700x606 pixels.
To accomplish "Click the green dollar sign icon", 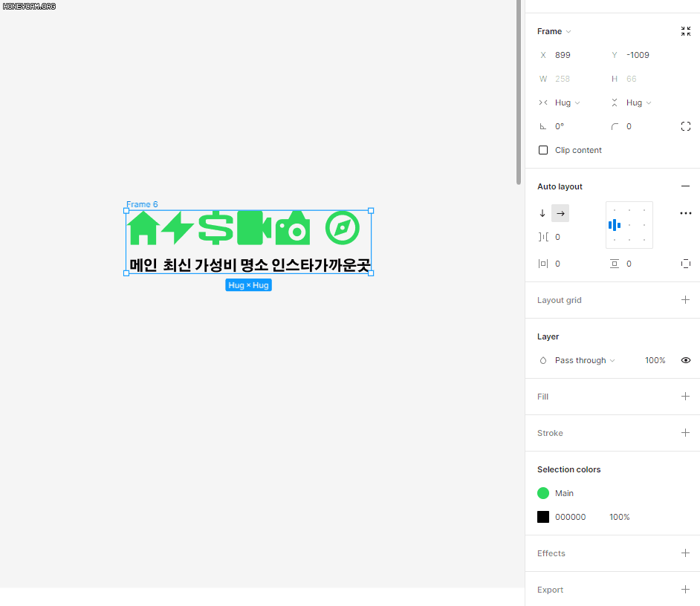I will pyautogui.click(x=215, y=228).
